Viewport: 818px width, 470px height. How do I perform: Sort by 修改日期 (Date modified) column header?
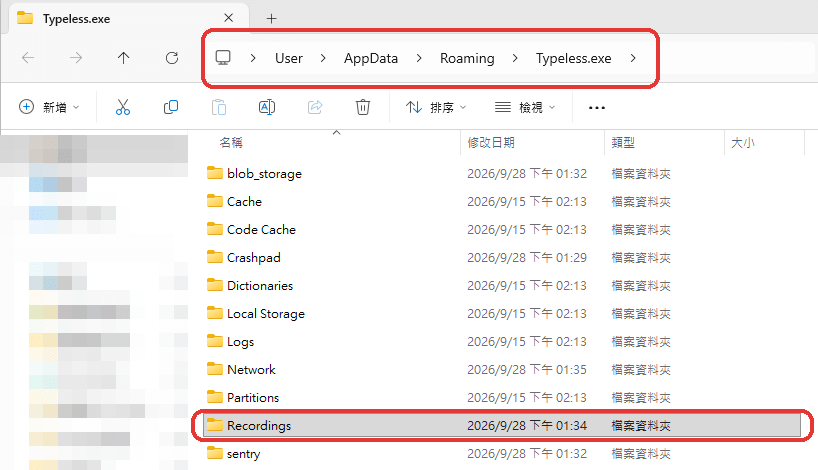[491, 142]
